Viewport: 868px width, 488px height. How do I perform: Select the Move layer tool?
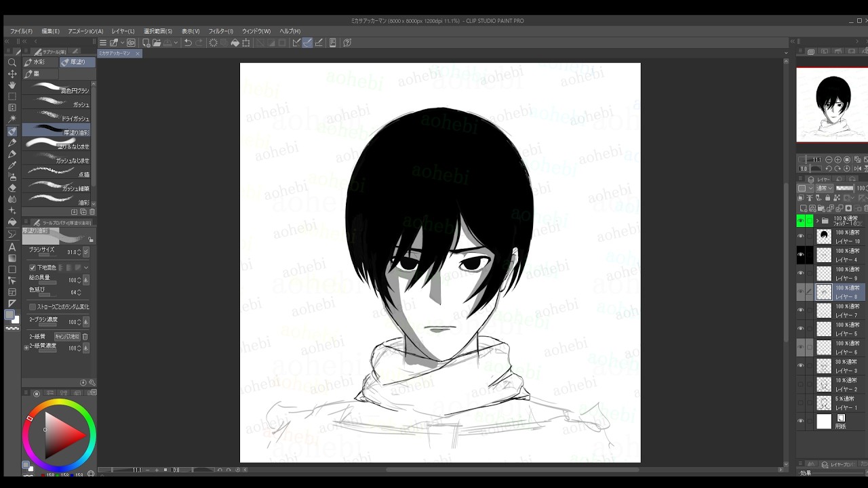(12, 74)
